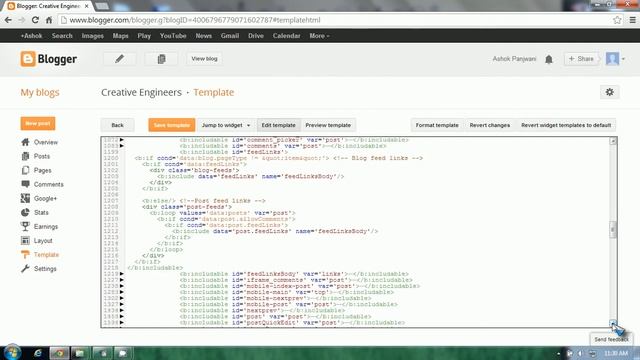Click the Back button
Screen dimensions: 640x360
click(x=118, y=125)
